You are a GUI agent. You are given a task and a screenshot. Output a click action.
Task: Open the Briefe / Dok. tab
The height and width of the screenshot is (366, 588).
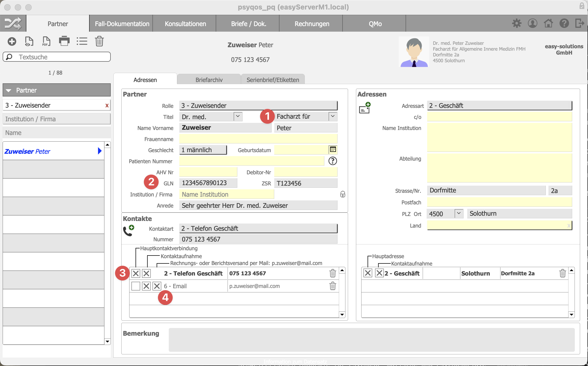click(x=248, y=24)
